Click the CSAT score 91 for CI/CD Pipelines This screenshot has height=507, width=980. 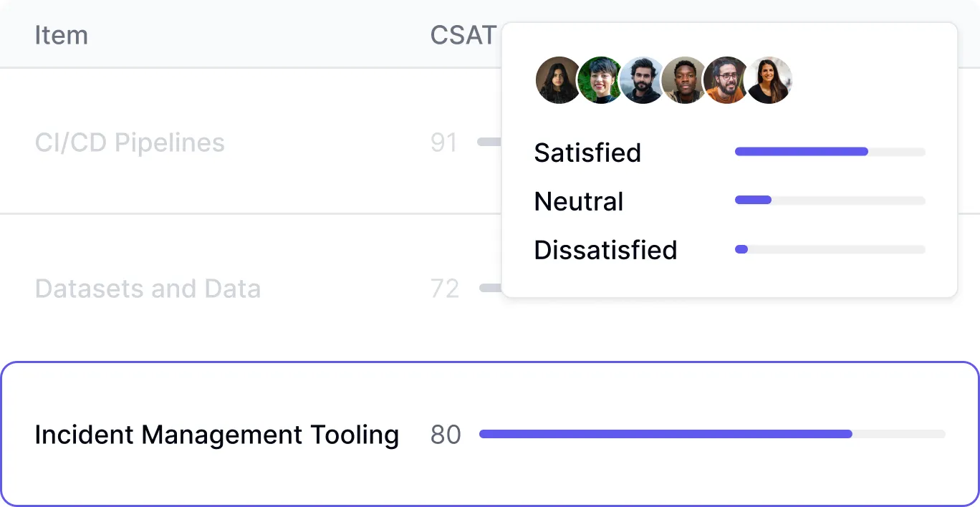(x=444, y=143)
